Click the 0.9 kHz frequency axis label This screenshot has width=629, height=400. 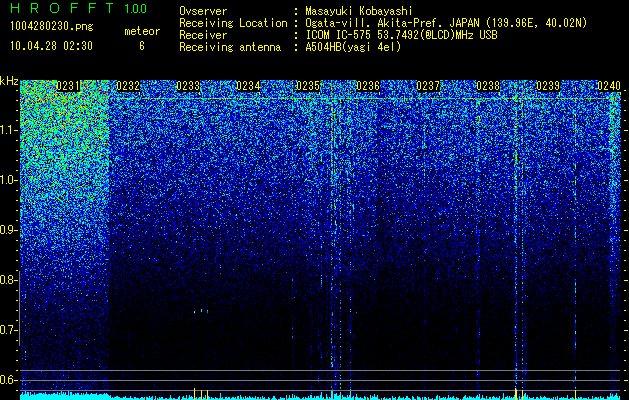9,230
